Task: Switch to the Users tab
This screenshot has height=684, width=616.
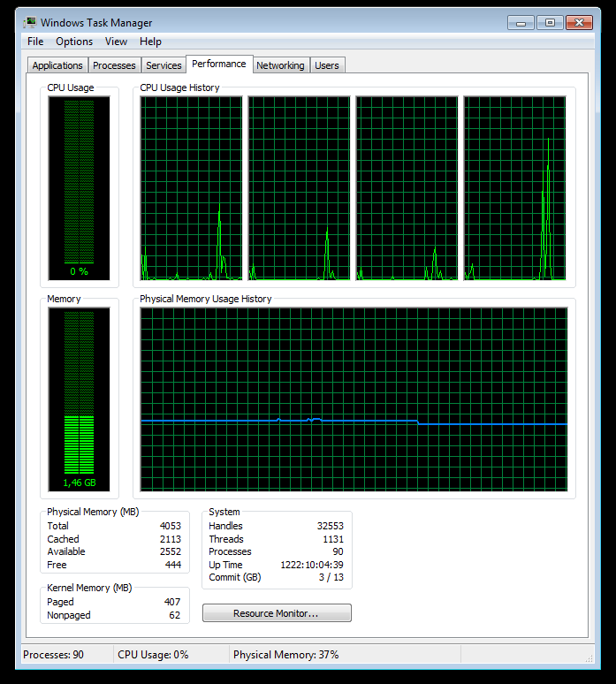Action: (x=327, y=65)
